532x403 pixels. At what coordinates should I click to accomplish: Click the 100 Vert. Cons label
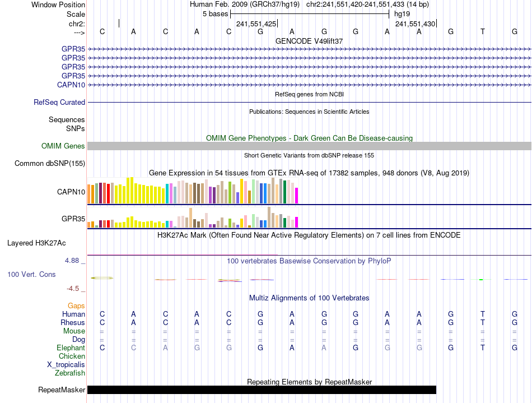click(x=31, y=274)
